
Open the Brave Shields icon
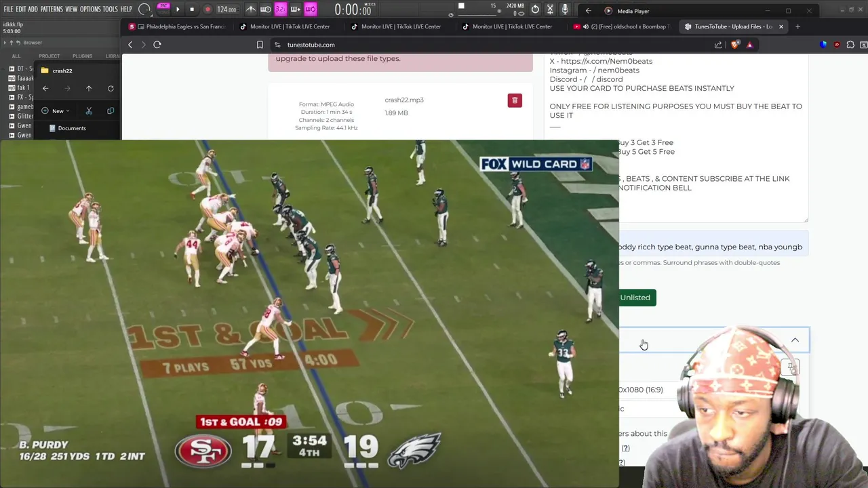point(735,45)
